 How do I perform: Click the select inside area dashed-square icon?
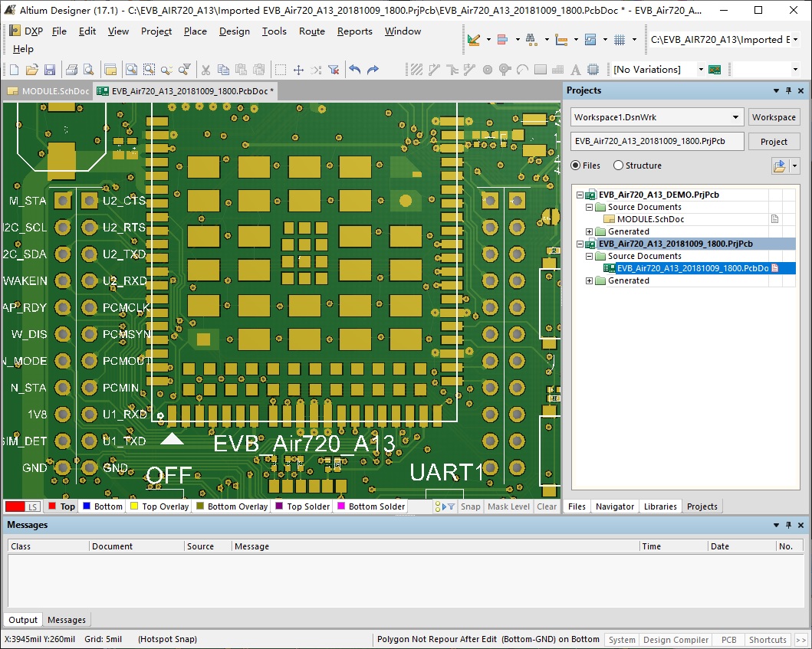[x=280, y=70]
